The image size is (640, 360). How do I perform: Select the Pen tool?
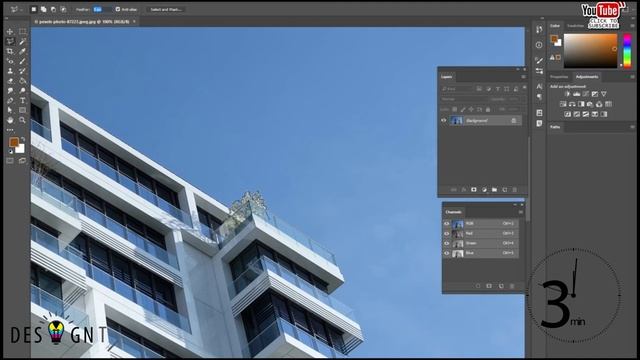pos(10,100)
